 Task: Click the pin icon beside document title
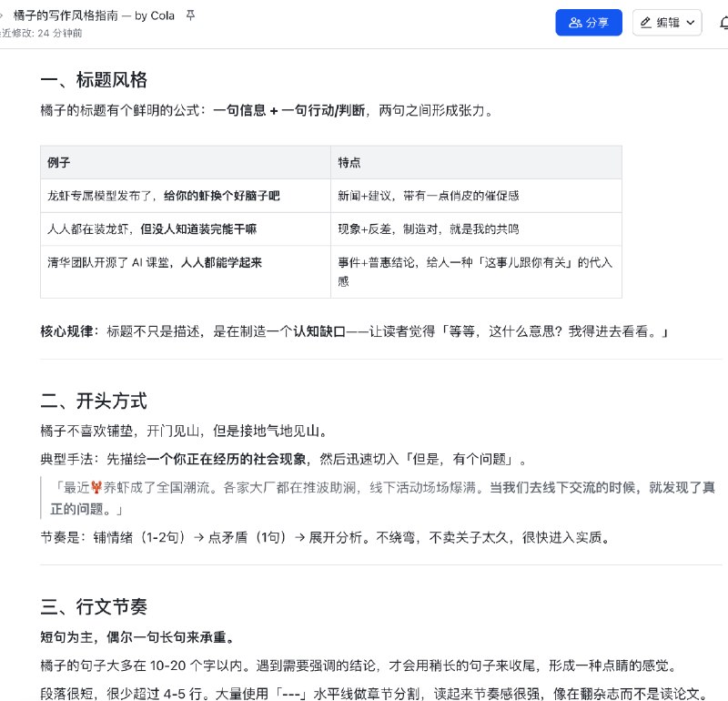pyautogui.click(x=189, y=15)
